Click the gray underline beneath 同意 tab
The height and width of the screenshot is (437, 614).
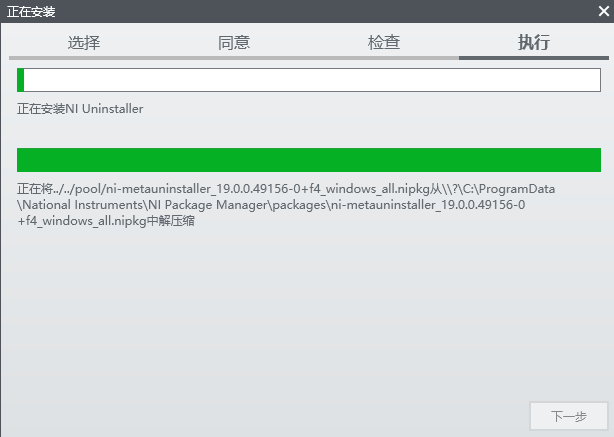pos(234,58)
